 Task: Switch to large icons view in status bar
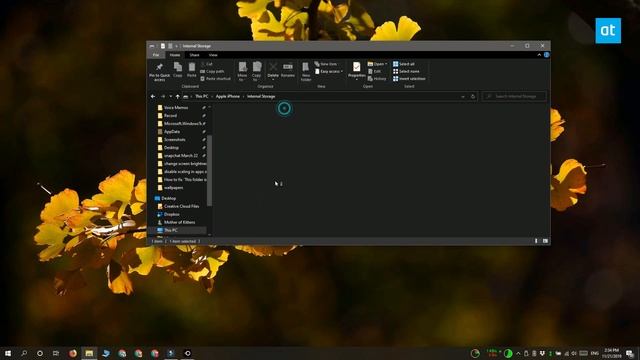point(545,241)
